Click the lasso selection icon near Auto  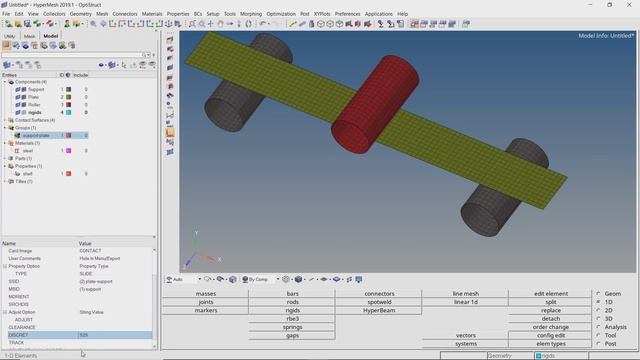(207, 280)
